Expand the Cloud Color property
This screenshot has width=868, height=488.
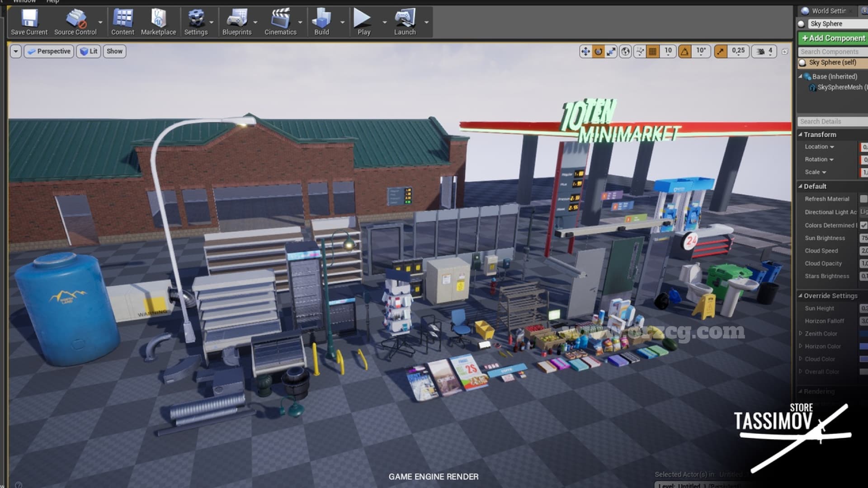(801, 359)
